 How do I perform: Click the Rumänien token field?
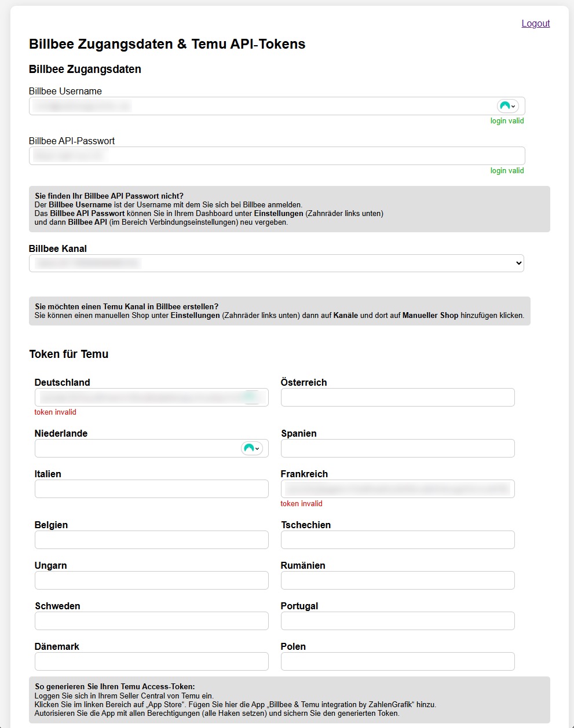click(398, 580)
